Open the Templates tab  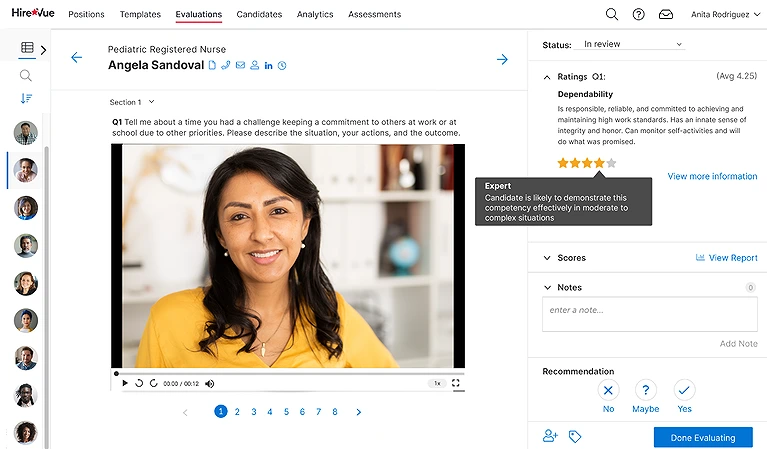pos(140,14)
